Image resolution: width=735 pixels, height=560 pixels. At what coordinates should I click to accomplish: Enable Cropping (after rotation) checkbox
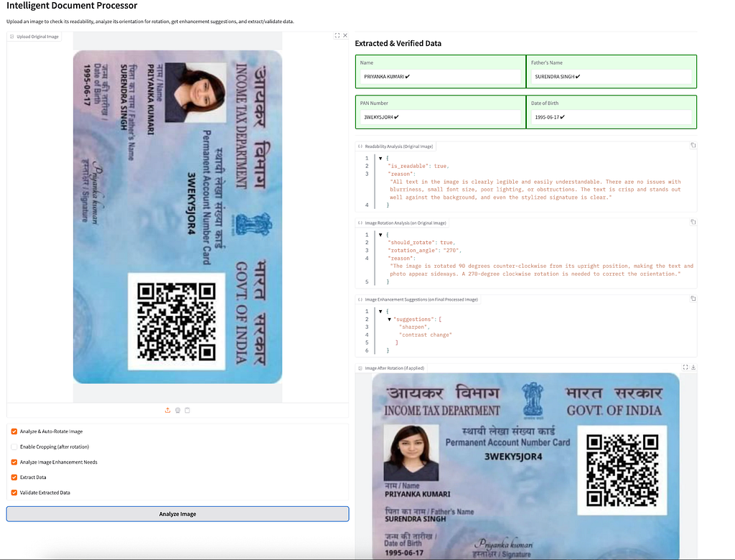[14, 447]
